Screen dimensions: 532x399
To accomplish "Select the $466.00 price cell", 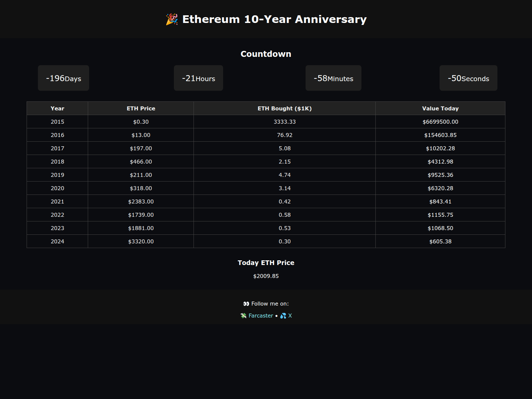I will pos(141,162).
